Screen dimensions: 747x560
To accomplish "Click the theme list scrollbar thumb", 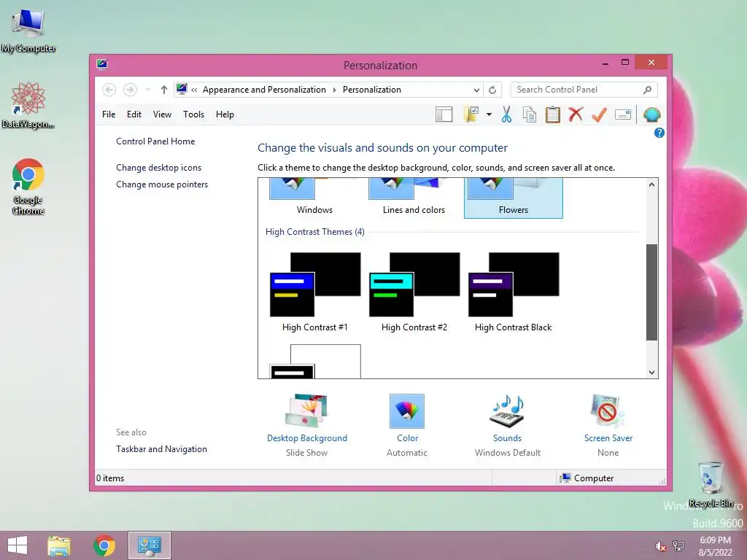I will point(651,292).
